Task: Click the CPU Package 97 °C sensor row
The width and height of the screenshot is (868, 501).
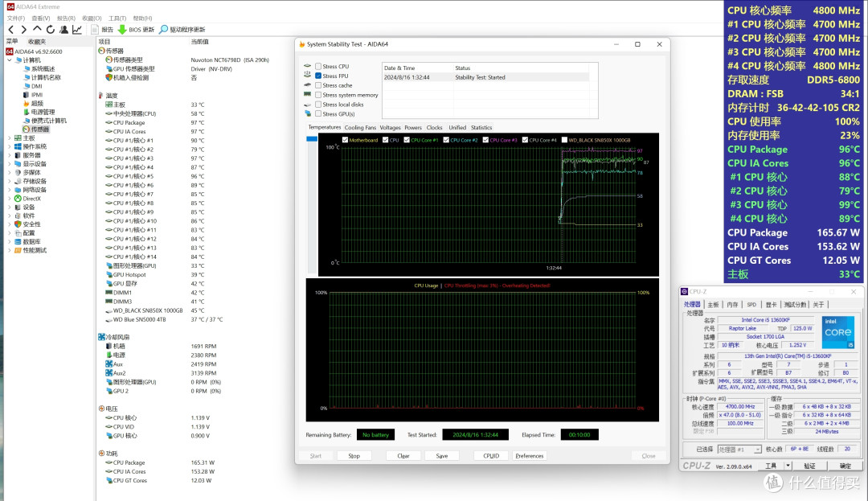Action: pos(155,122)
